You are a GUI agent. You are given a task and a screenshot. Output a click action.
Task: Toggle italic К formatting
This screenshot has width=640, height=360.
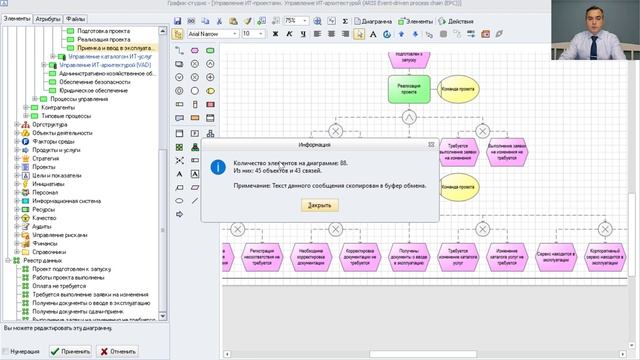click(x=289, y=34)
